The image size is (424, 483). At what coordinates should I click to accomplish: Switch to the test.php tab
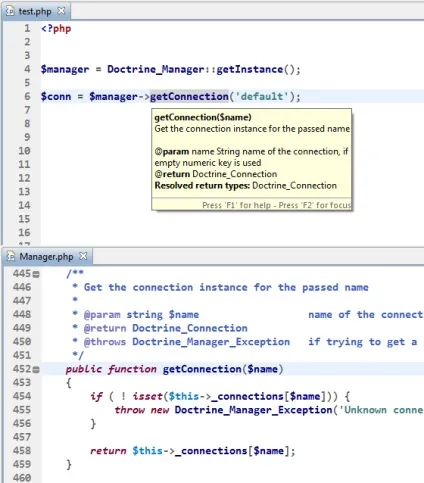35,11
